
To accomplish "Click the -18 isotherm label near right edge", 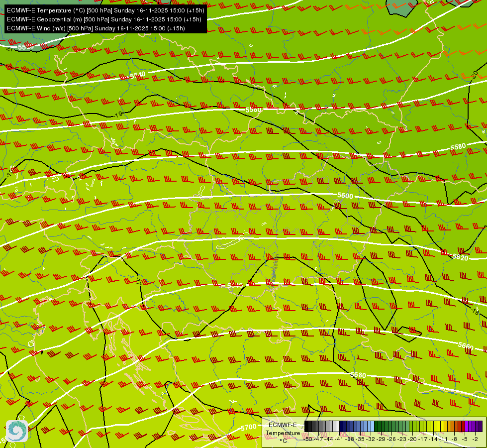I will tap(475, 311).
